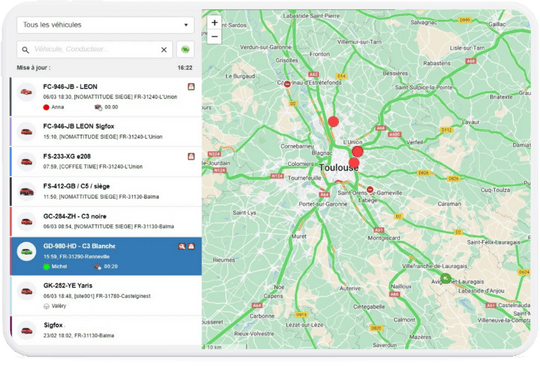This screenshot has width=540, height=366.
Task: Click green car icon of GD-980-HD
Action: [27, 251]
